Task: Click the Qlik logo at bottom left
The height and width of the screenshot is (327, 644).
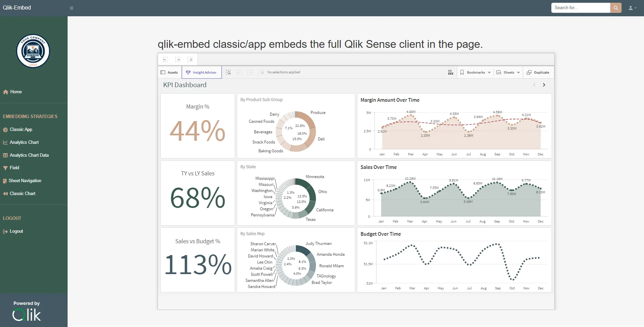Action: click(26, 315)
